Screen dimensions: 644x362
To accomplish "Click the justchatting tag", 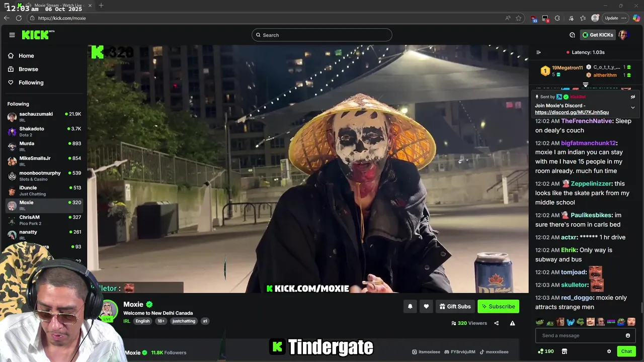I will [x=184, y=321].
